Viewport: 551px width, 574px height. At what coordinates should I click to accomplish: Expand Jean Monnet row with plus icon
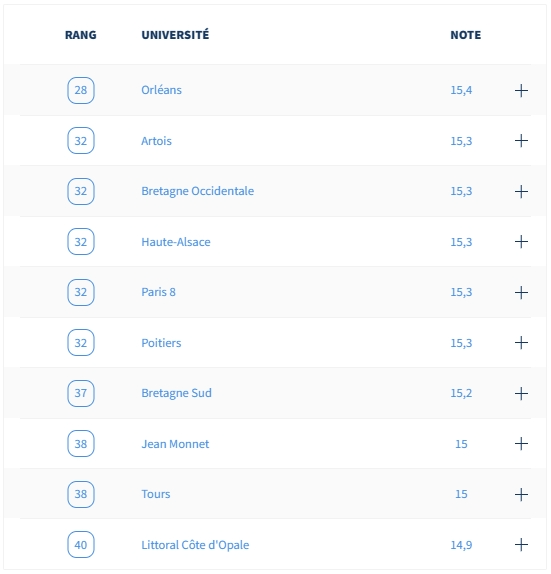521,444
